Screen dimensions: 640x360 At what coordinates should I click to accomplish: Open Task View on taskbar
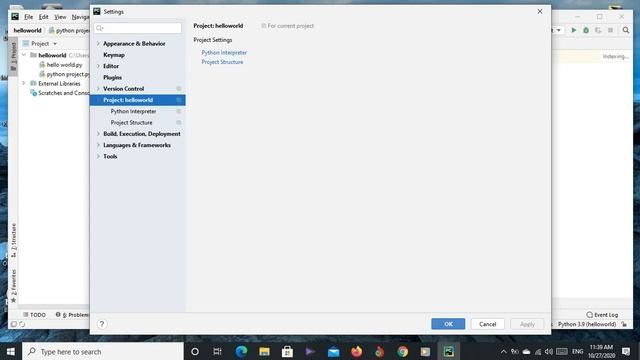(x=218, y=351)
